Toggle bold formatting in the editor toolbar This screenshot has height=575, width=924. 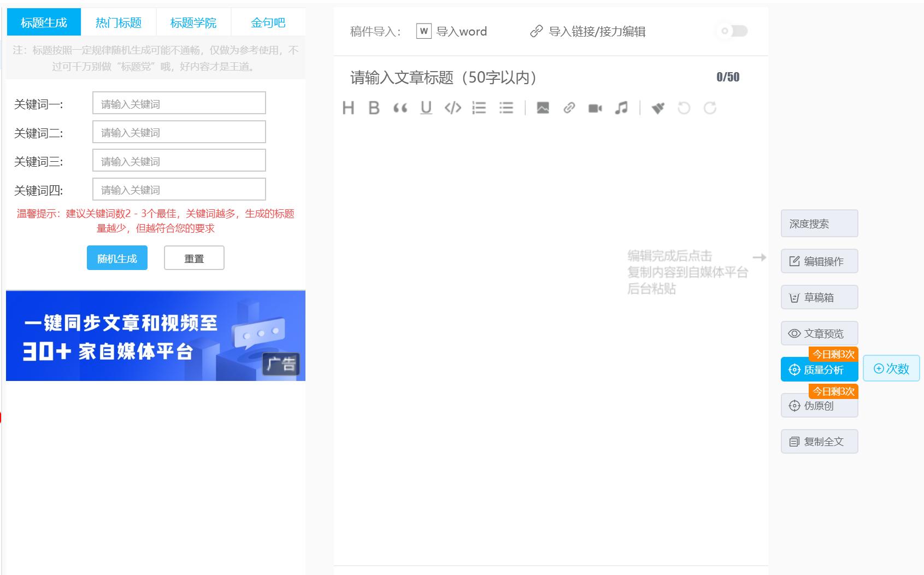point(374,108)
